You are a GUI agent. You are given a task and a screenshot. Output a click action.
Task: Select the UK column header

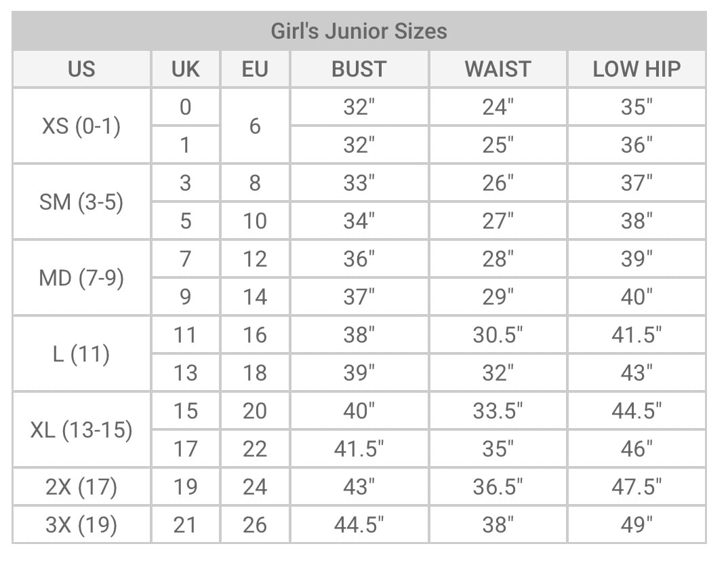(185, 69)
